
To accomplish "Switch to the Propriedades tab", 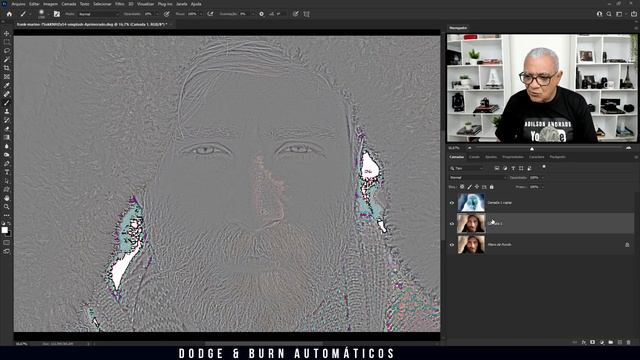I will [513, 157].
